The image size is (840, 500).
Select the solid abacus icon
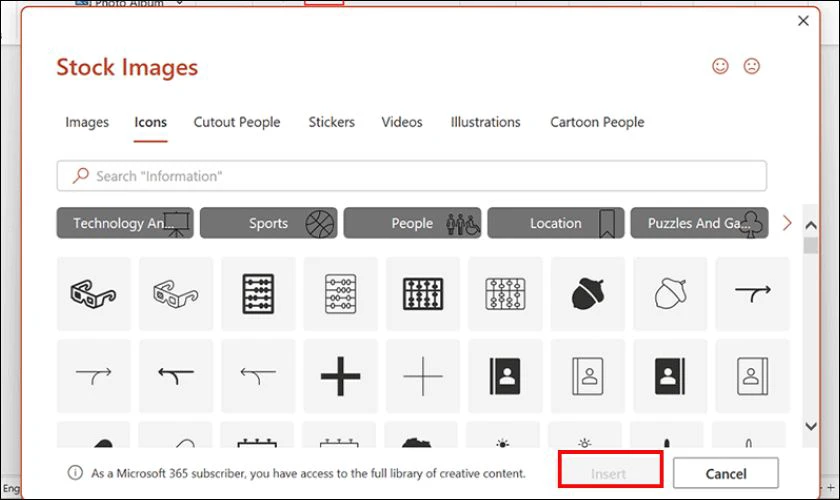coord(258,294)
